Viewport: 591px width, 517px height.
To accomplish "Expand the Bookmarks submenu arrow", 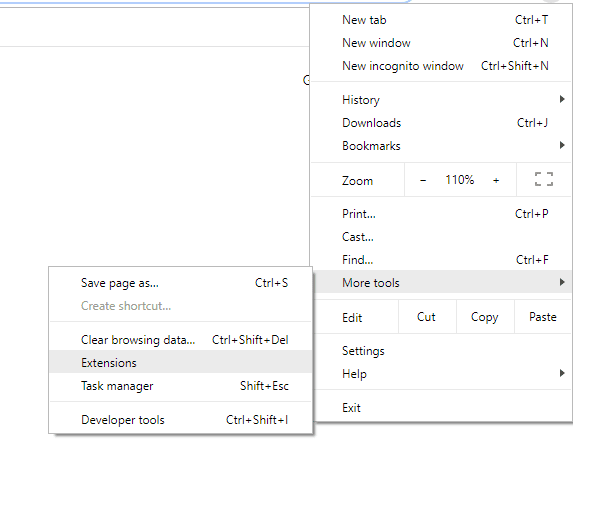I will pos(562,145).
